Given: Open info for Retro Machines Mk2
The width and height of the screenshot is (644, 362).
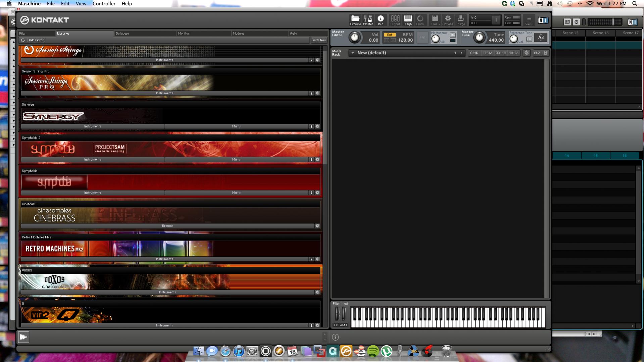Looking at the screenshot, I should click(311, 259).
